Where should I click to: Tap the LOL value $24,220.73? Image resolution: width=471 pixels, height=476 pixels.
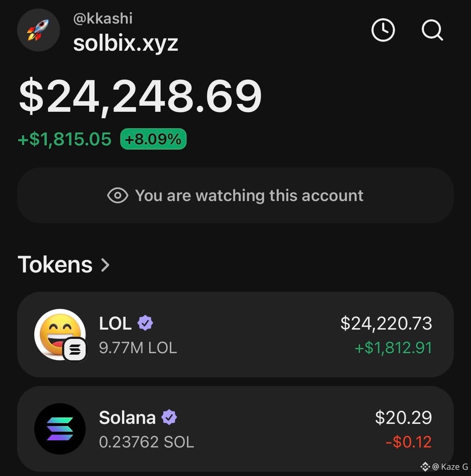[x=386, y=324]
